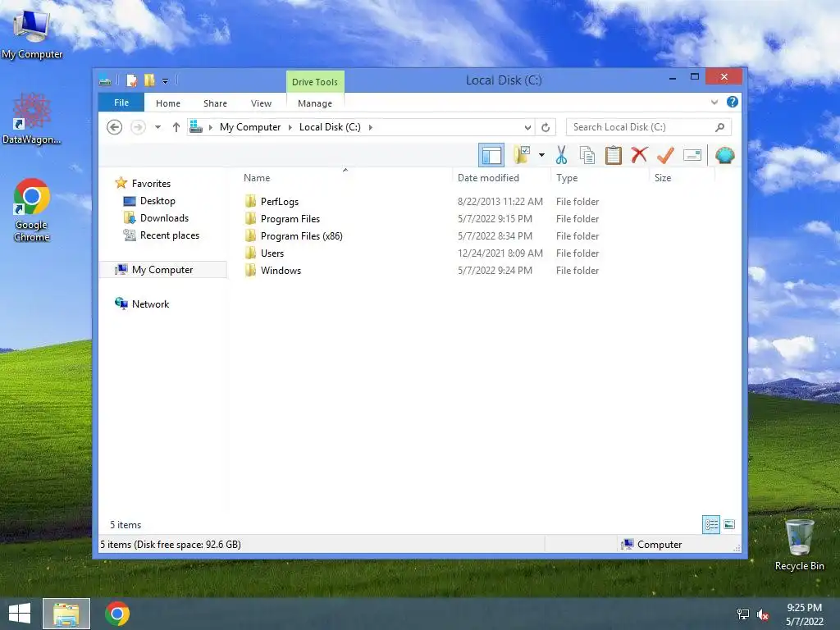Click the Help question mark icon
The width and height of the screenshot is (840, 630).
733,102
